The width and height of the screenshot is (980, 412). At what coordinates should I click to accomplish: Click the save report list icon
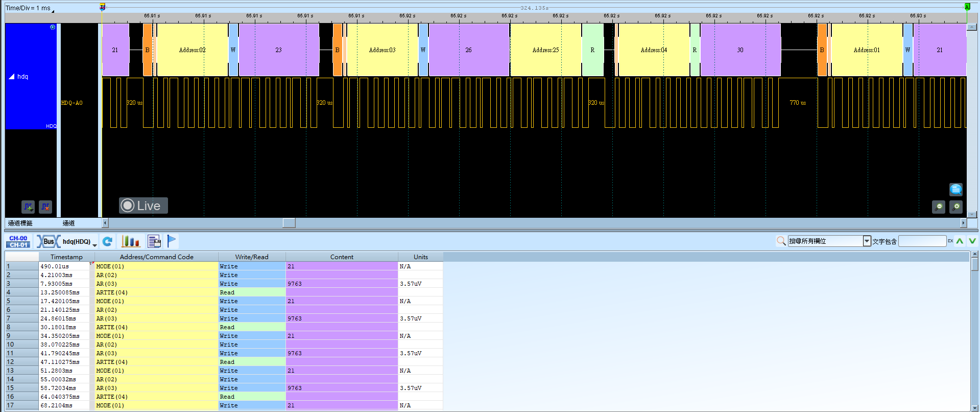[154, 241]
